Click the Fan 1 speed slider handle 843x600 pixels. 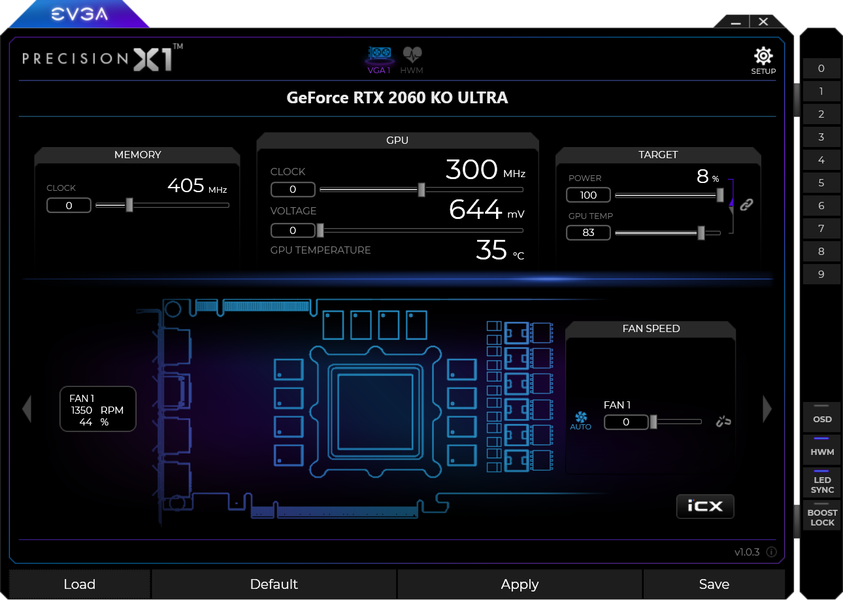[653, 422]
